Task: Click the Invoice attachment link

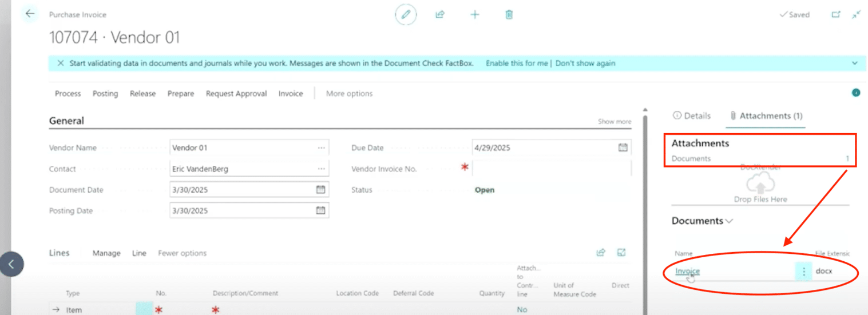Action: pyautogui.click(x=687, y=271)
